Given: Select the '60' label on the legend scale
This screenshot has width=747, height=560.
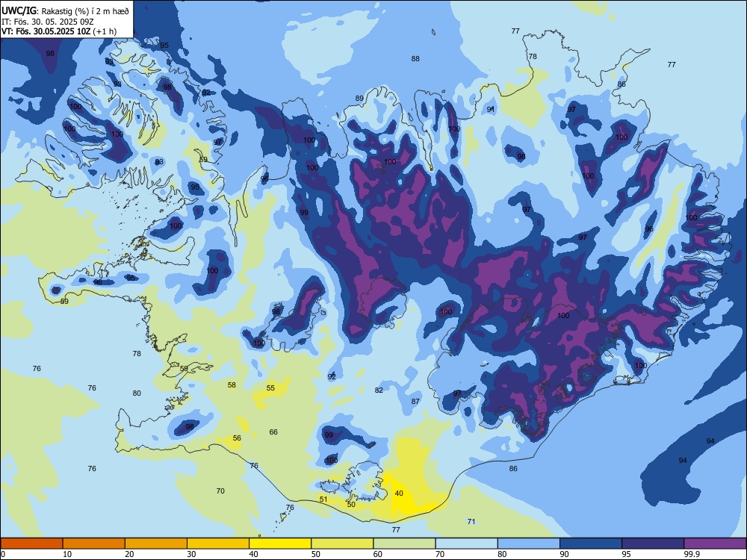Looking at the screenshot, I should coord(377,554).
